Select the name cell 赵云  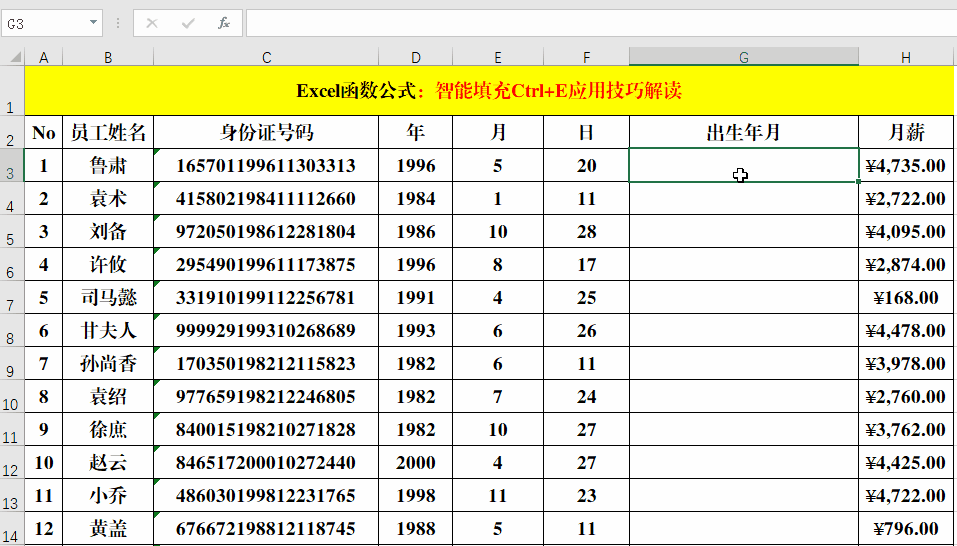click(x=108, y=462)
